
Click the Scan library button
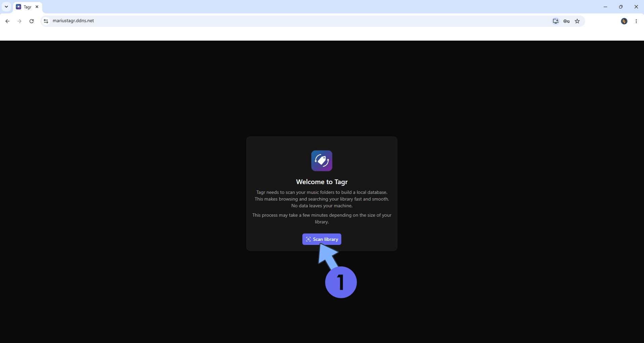point(321,239)
